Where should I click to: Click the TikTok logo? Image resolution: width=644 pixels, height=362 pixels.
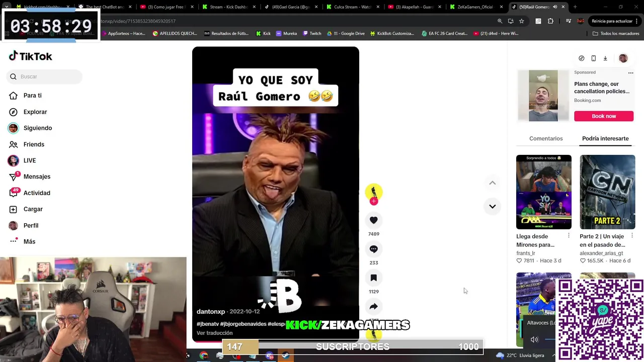click(31, 56)
